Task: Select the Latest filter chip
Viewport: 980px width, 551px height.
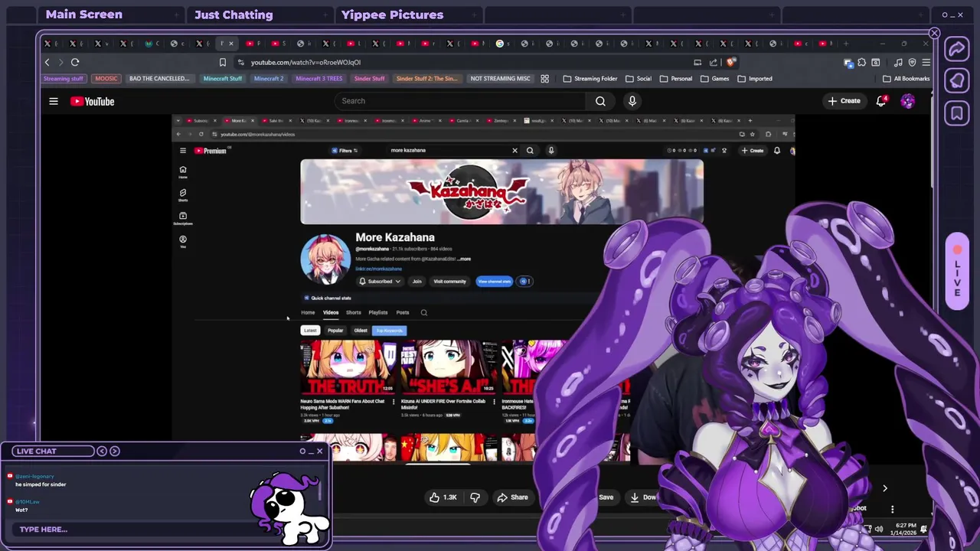Action: tap(310, 331)
